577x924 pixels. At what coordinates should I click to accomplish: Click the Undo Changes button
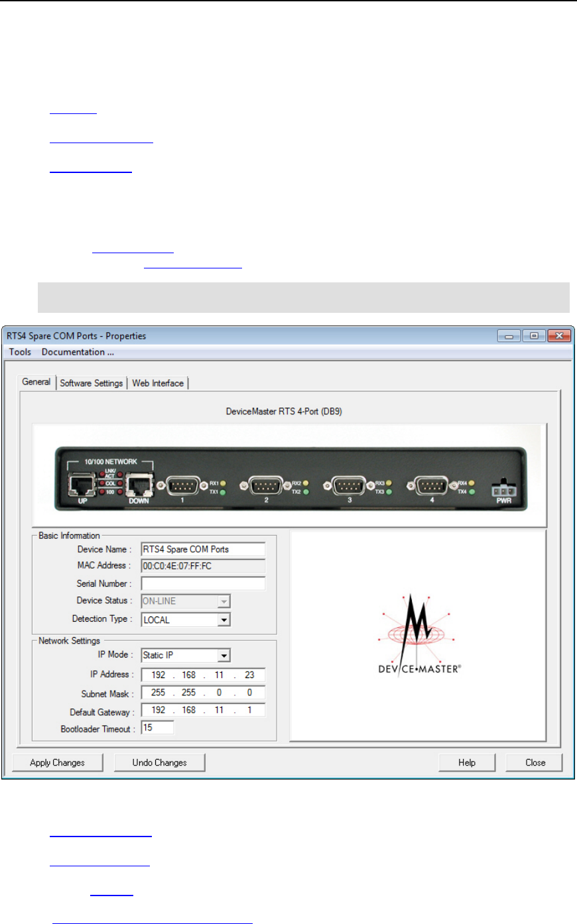pos(159,762)
